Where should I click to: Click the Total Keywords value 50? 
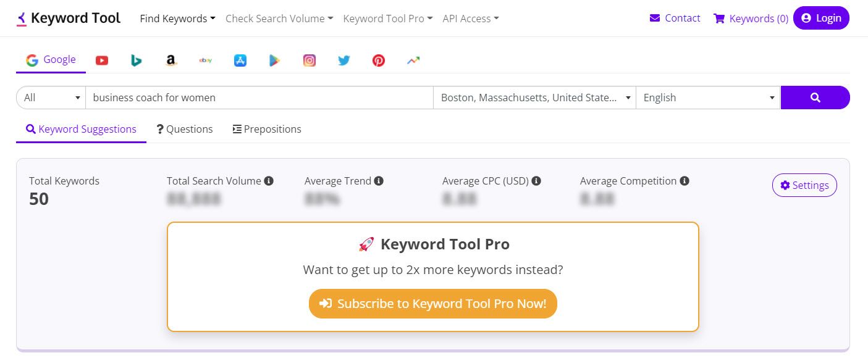39,199
